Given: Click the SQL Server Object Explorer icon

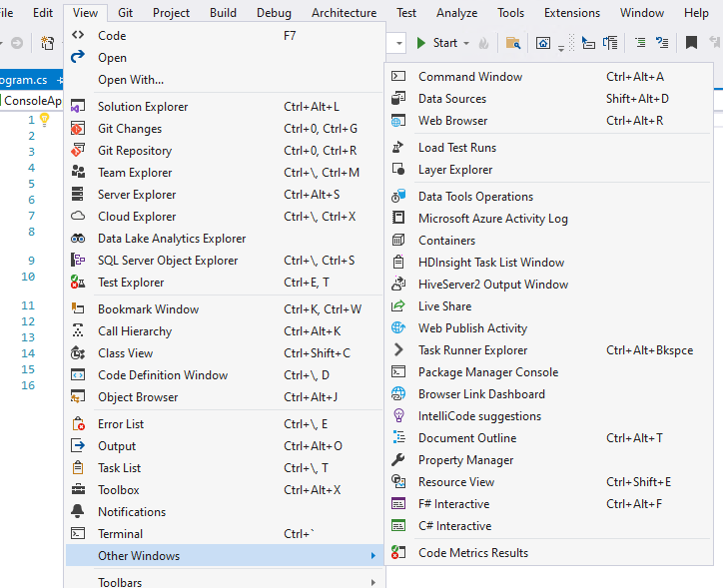Looking at the screenshot, I should (x=78, y=260).
